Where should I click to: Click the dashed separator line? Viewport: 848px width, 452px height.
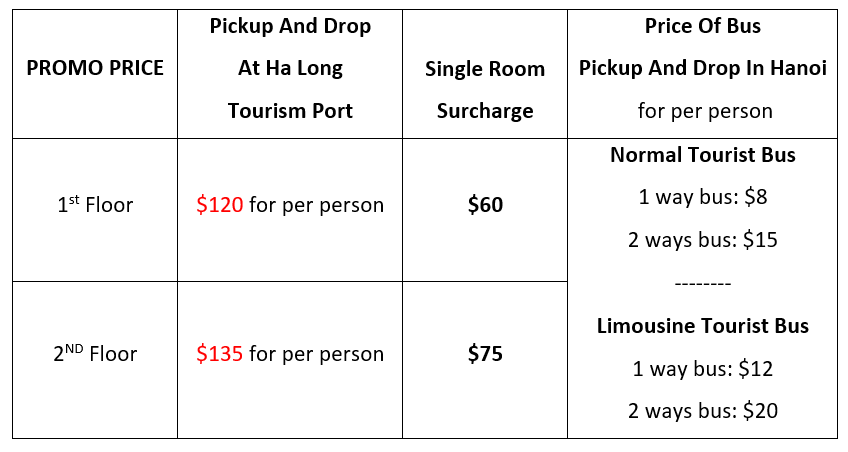pos(702,284)
